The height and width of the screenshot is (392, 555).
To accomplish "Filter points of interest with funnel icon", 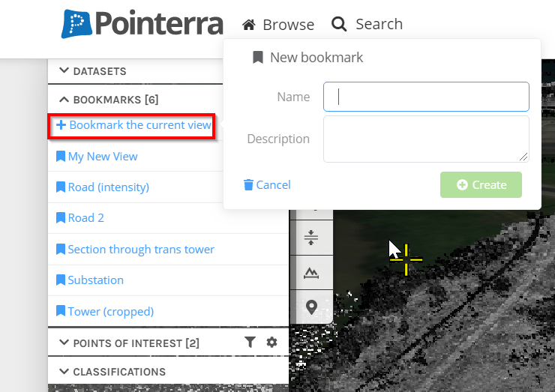I will click(x=250, y=342).
